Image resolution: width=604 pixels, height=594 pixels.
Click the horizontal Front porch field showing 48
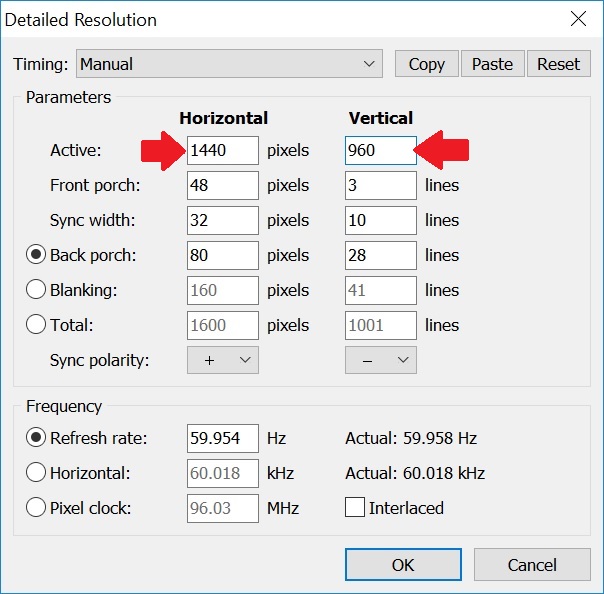[223, 185]
